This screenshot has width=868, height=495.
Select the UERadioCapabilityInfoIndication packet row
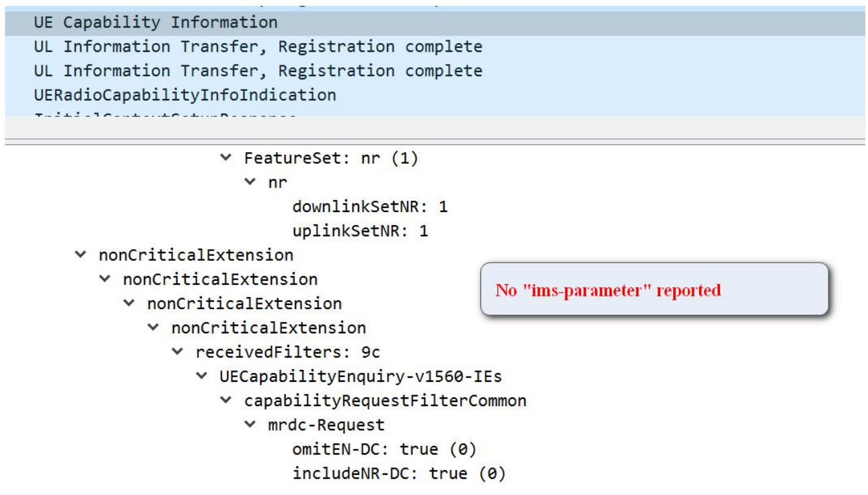pos(185,95)
